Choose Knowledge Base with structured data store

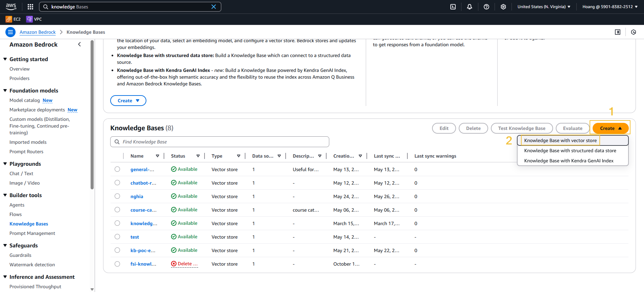click(573, 151)
